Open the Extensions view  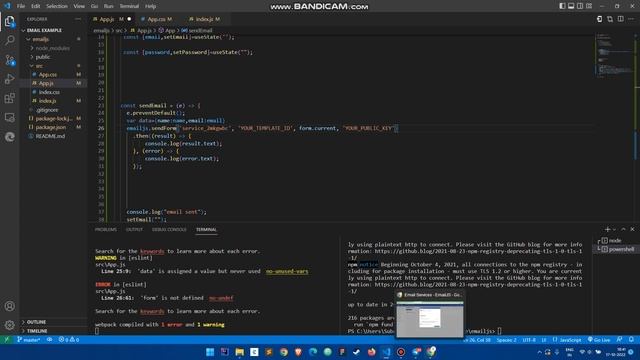pos(9,98)
